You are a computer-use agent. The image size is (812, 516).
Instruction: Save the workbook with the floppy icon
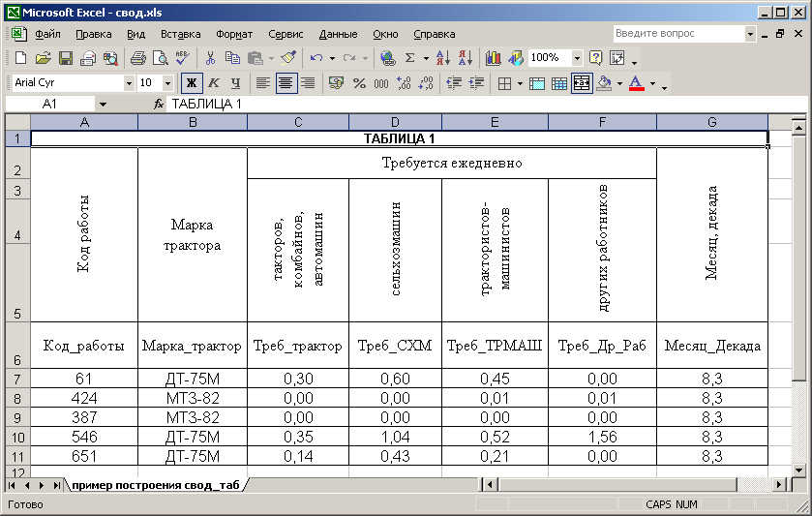(65, 58)
